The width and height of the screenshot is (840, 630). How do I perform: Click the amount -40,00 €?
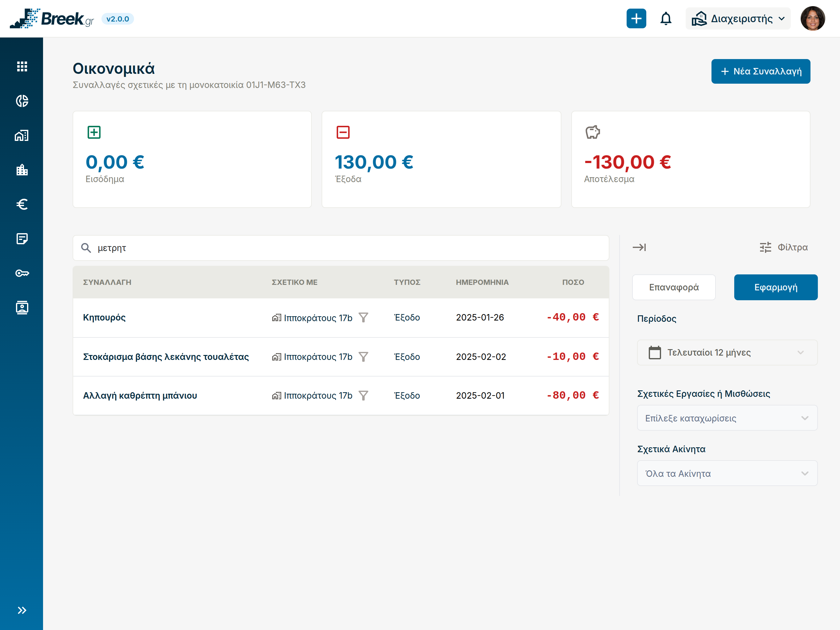tap(573, 317)
